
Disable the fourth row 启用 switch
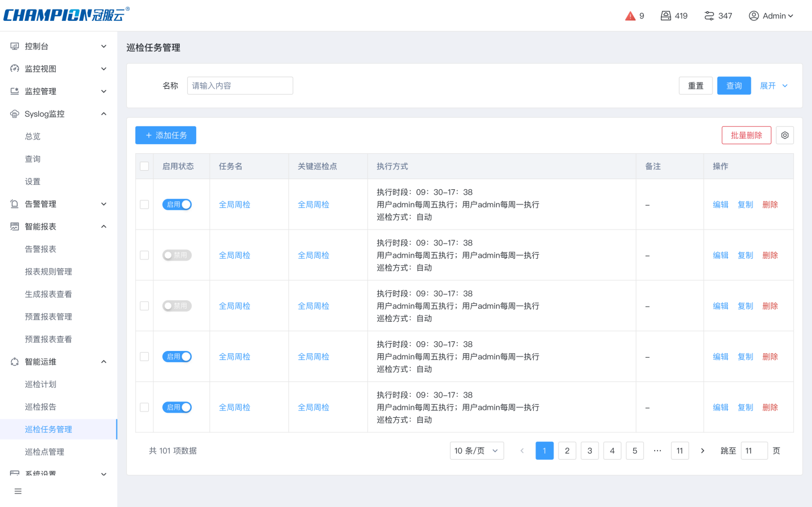(x=177, y=357)
